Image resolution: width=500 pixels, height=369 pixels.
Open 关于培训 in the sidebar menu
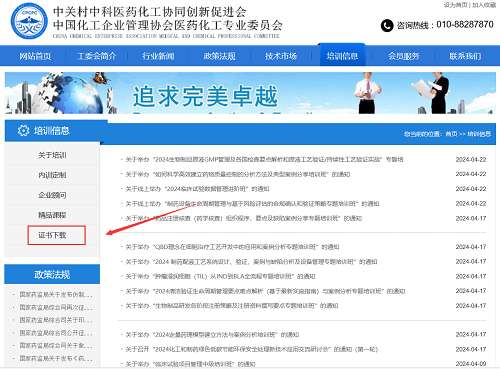(x=52, y=155)
